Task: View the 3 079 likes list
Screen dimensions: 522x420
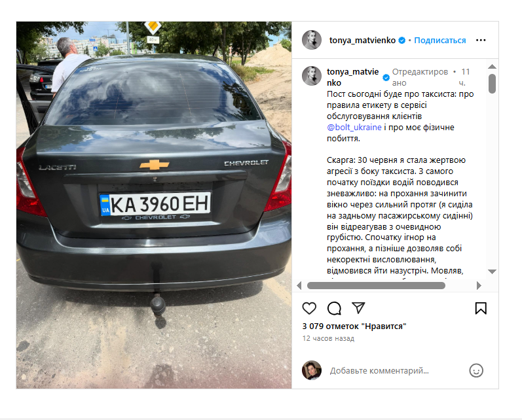Action: [354, 326]
